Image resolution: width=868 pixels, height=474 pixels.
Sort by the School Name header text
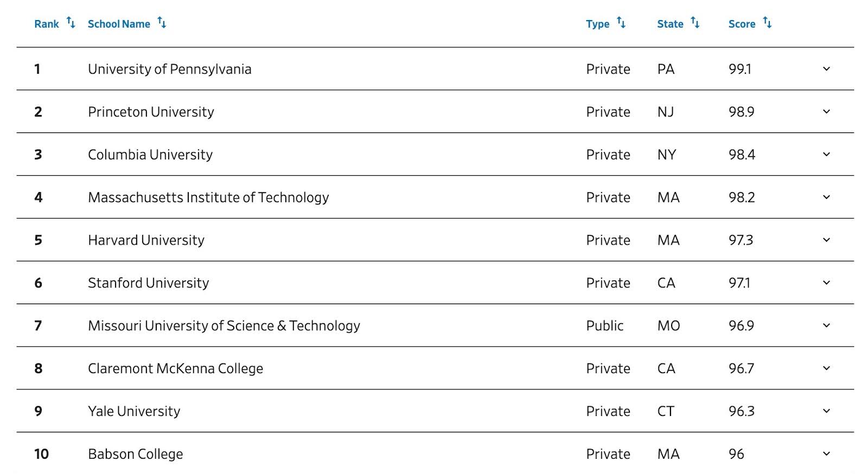coord(119,24)
